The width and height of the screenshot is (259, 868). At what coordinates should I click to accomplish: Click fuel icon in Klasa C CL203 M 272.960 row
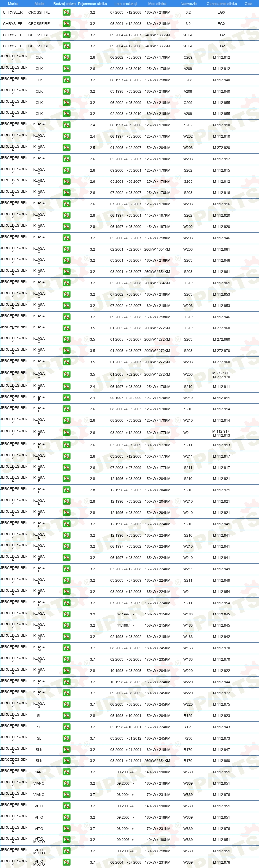coord(66,328)
